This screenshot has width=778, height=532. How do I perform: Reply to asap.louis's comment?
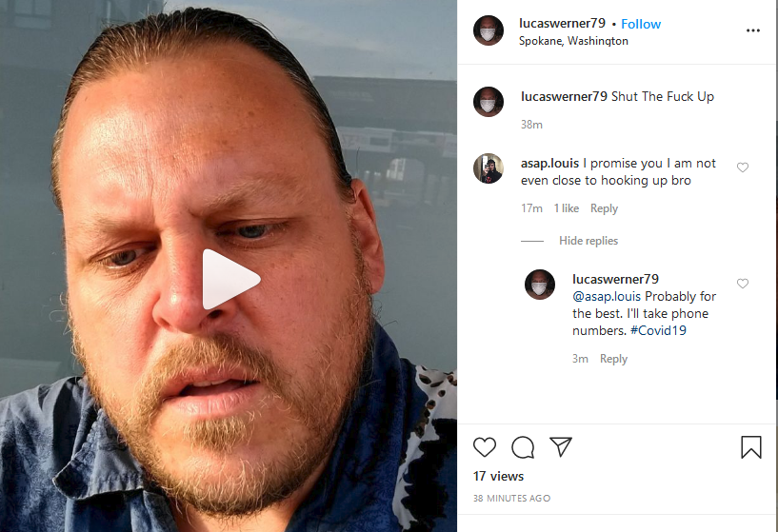604,208
